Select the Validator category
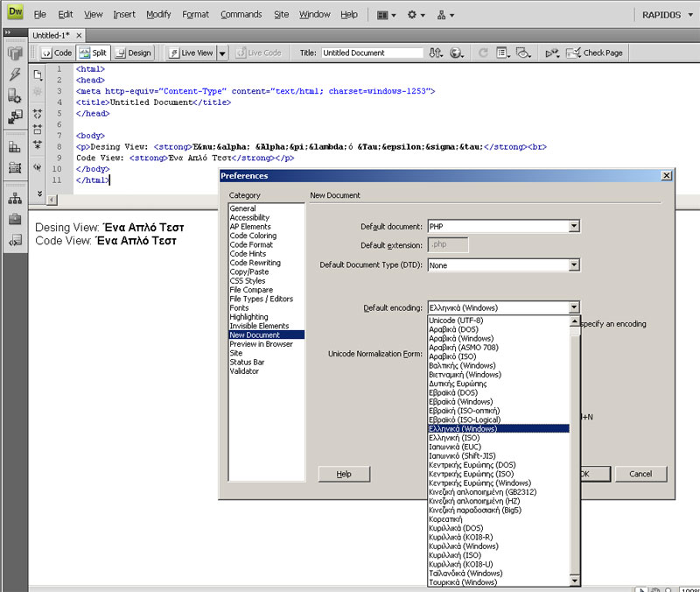 (x=244, y=371)
